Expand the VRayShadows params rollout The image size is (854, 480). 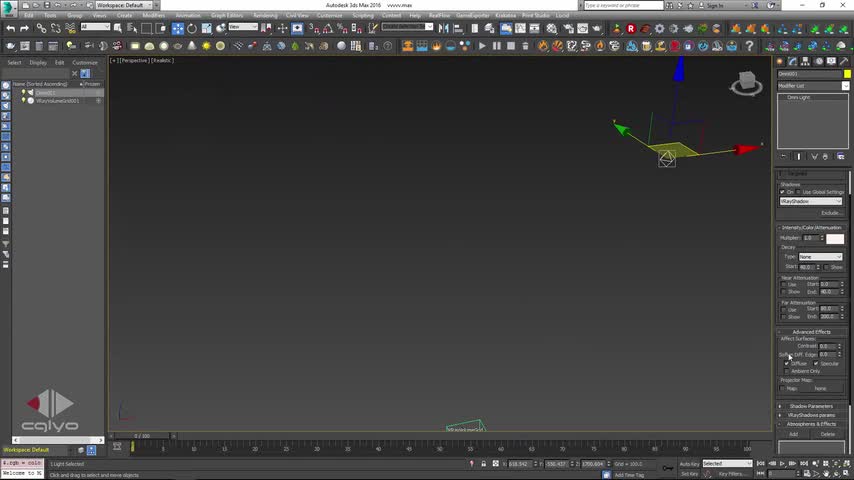pos(811,415)
